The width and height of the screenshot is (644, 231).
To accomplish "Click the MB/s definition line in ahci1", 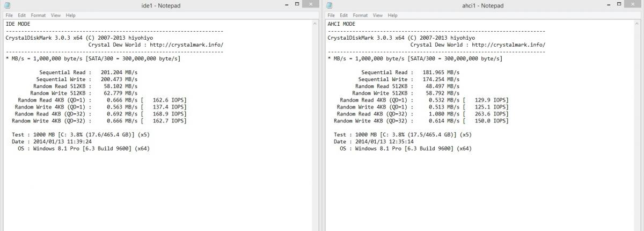I will click(x=415, y=58).
